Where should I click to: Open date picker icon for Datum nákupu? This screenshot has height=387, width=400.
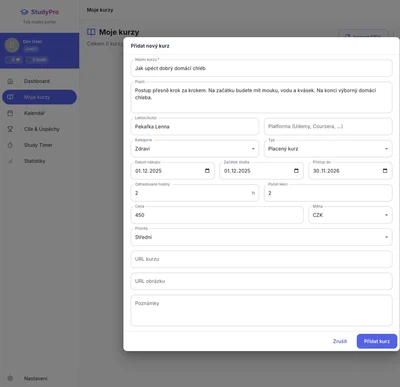click(x=207, y=171)
